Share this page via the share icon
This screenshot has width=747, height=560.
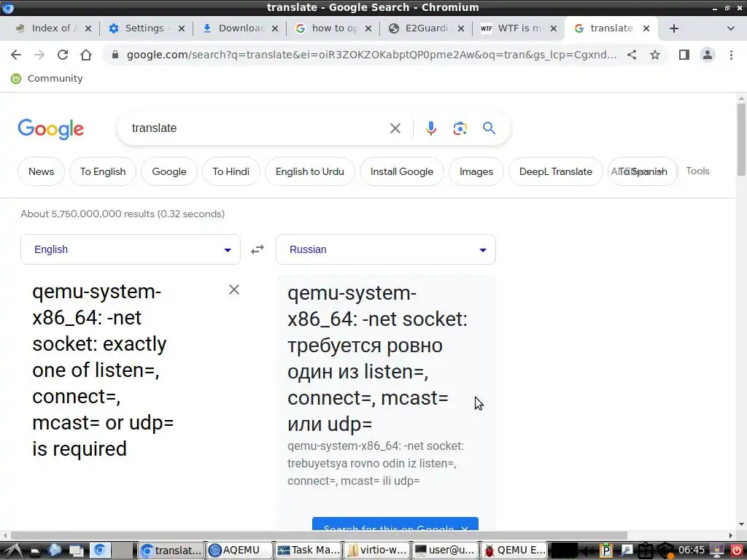(632, 55)
